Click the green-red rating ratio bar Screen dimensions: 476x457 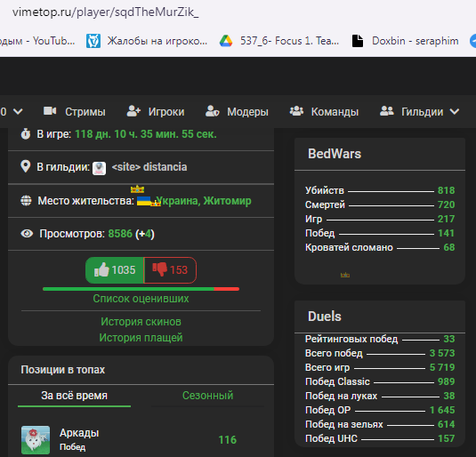(x=141, y=289)
